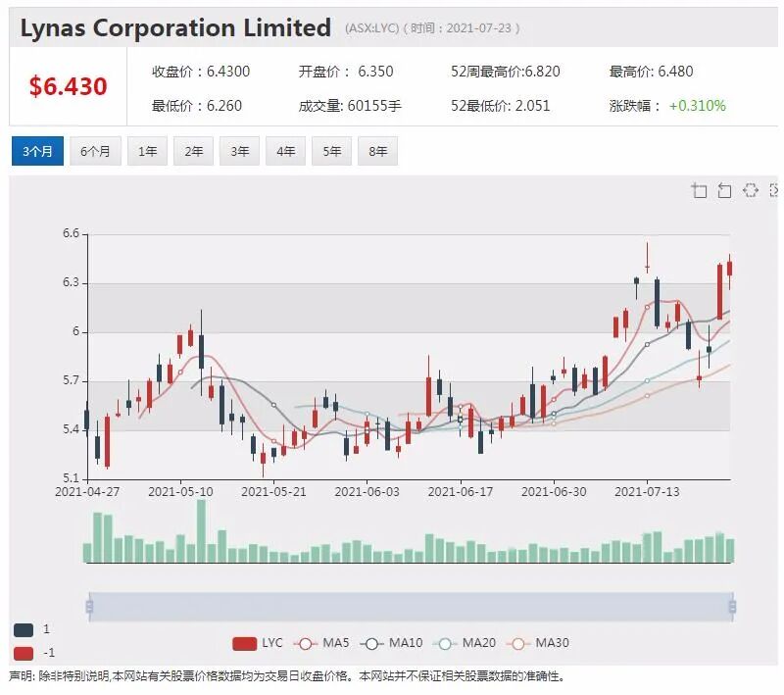784x695 pixels.
Task: Toggle the MA5 line in legend
Action: tap(321, 643)
